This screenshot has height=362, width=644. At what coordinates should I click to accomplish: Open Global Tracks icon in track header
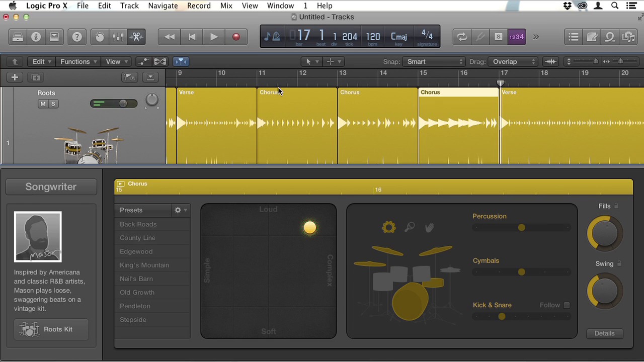(x=129, y=77)
